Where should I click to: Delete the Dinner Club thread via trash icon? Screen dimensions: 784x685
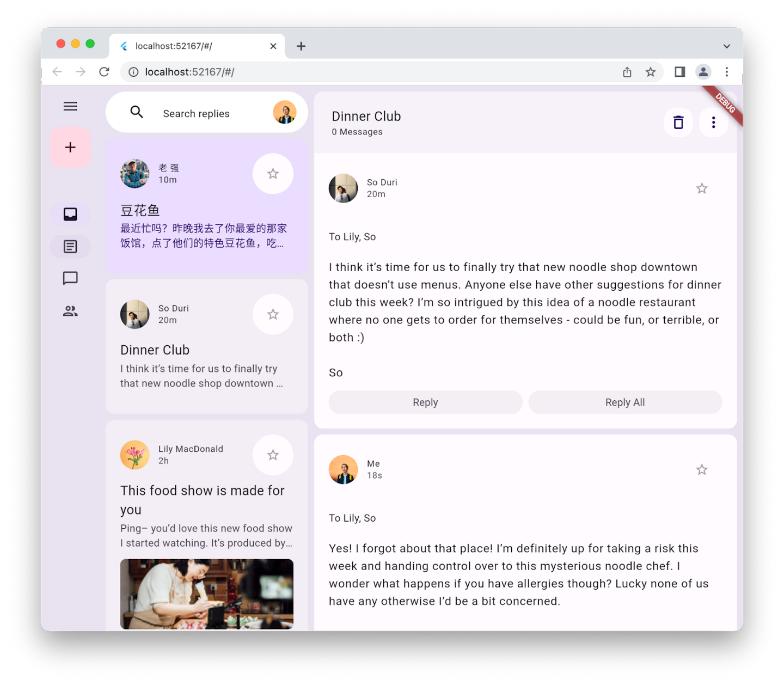pyautogui.click(x=678, y=122)
